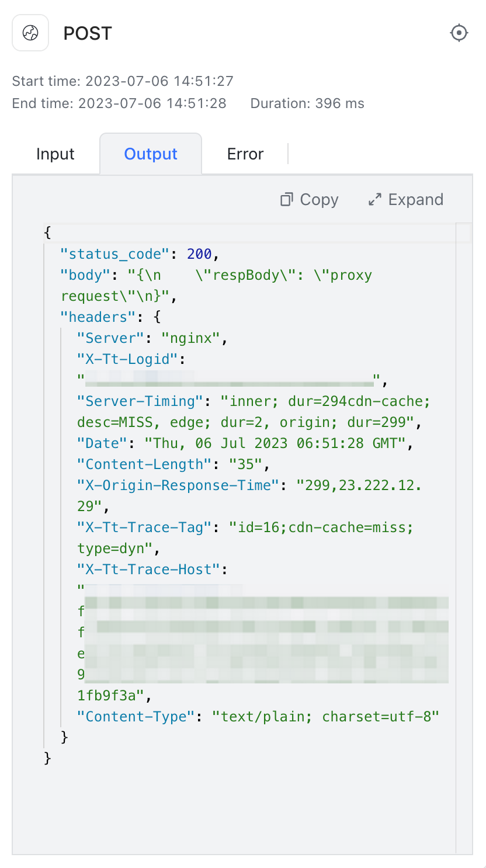Click Copy to copy the output JSON
Image resolution: width=486 pixels, height=868 pixels.
tap(319, 199)
